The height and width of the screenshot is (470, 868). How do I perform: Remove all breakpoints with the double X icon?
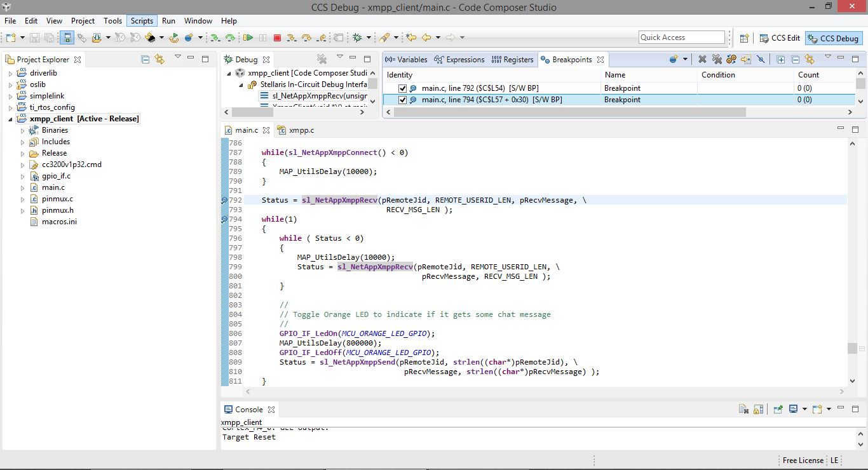click(x=717, y=59)
